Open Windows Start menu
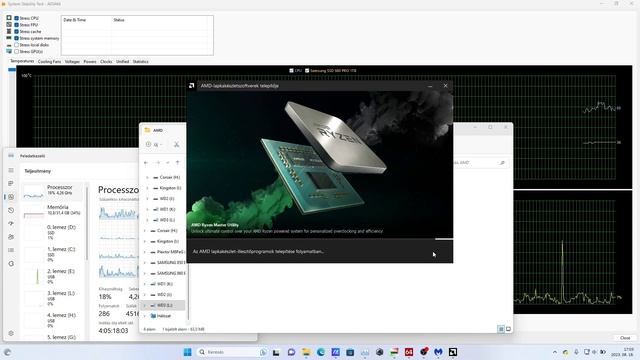 coord(187,352)
